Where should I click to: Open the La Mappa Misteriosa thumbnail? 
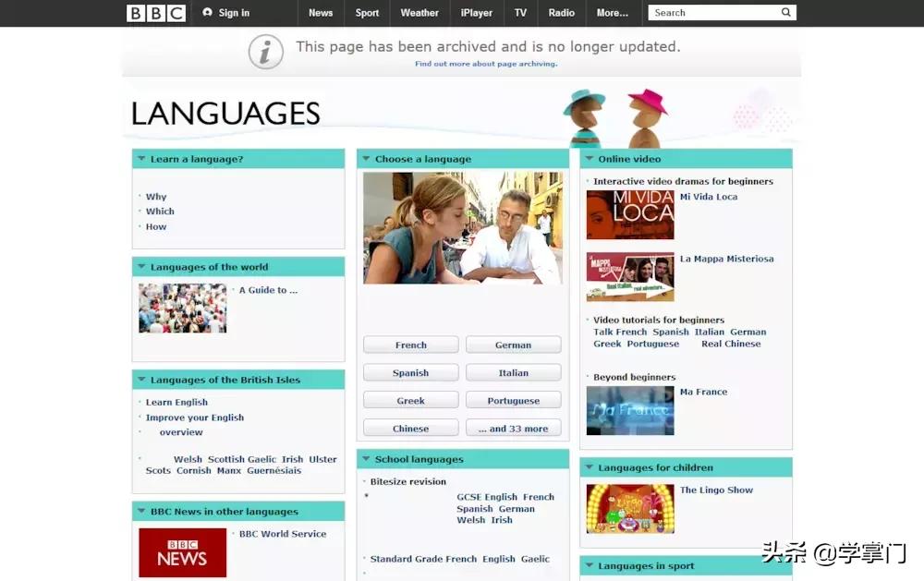click(630, 277)
